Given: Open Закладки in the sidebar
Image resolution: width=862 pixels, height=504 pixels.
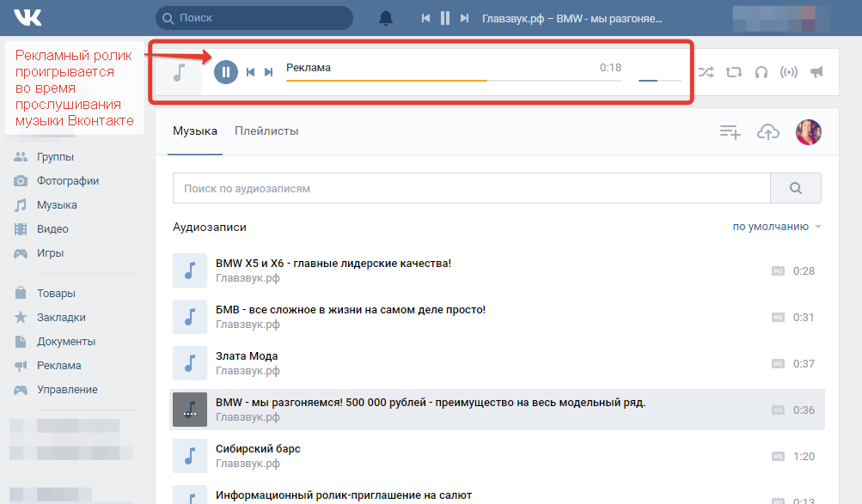Looking at the screenshot, I should 61,318.
